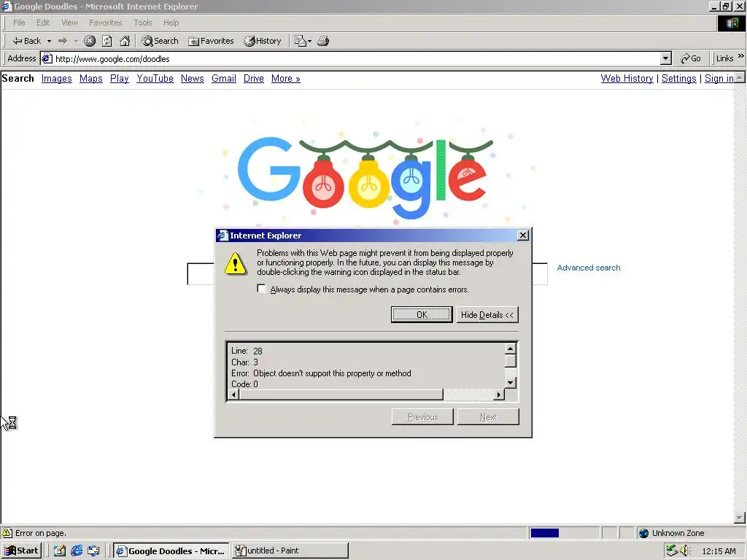Follow the Maps link
Image resolution: width=747 pixels, height=560 pixels.
[91, 79]
